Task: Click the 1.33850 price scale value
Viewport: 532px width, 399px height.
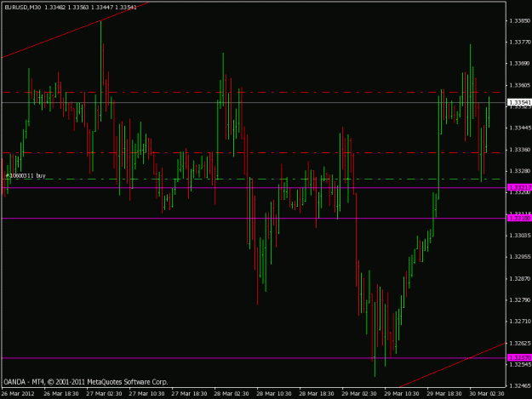Action: click(520, 20)
